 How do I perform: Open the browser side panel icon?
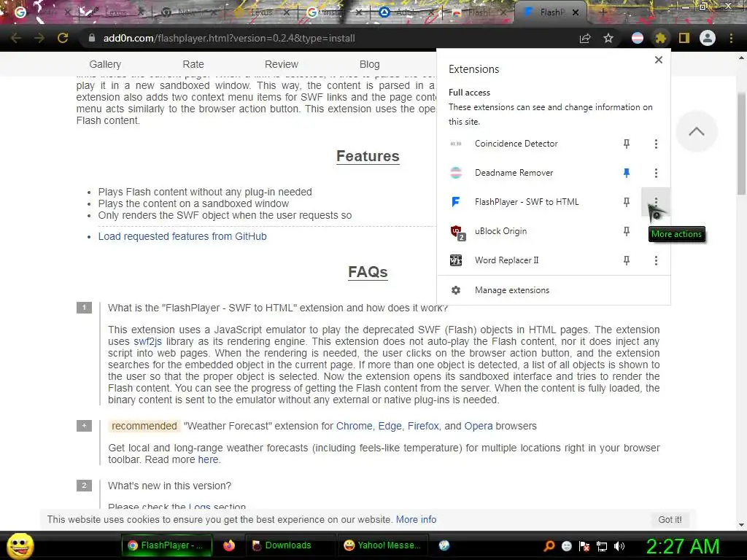[x=684, y=38]
